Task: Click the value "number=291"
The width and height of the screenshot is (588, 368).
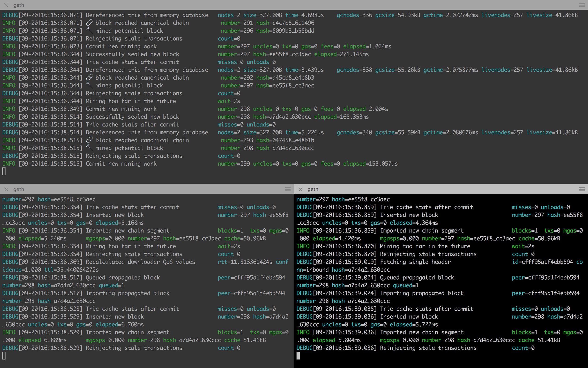Action: pyautogui.click(x=237, y=23)
